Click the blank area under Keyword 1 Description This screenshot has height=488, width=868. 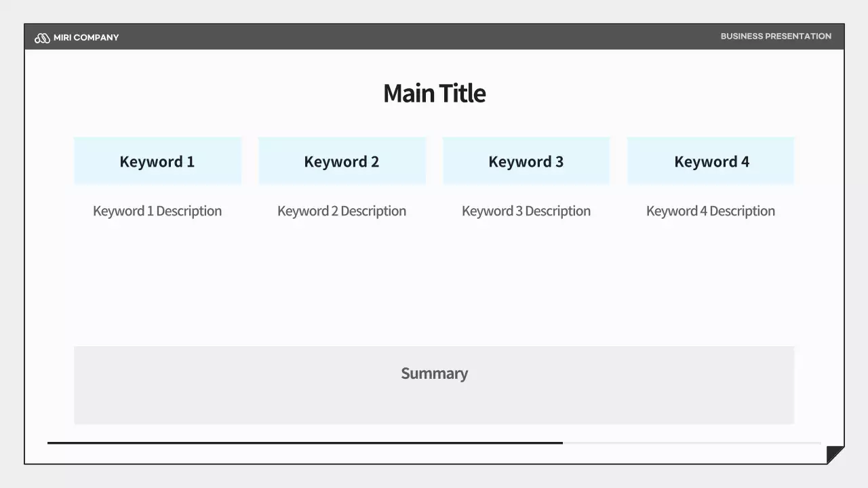(157, 278)
